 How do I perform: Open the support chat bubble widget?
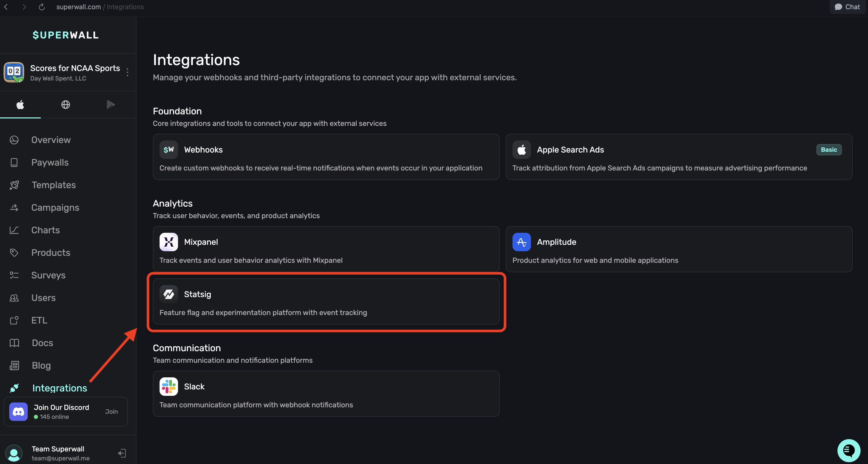pos(849,450)
